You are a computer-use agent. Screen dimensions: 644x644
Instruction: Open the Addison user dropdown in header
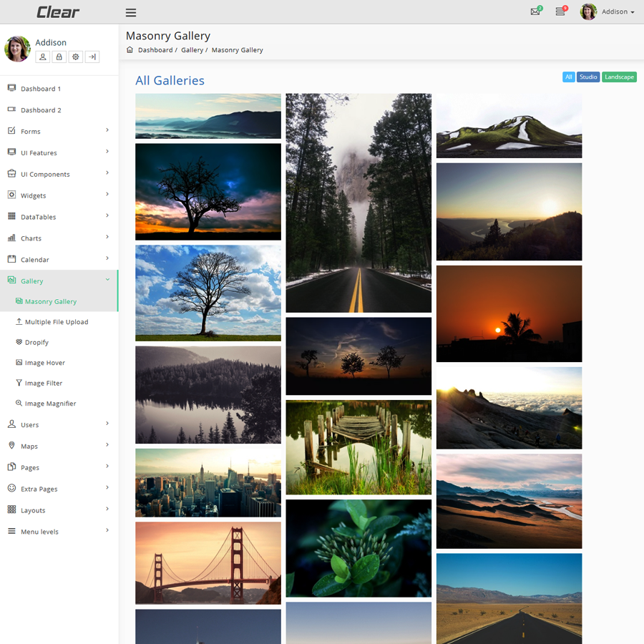click(608, 11)
